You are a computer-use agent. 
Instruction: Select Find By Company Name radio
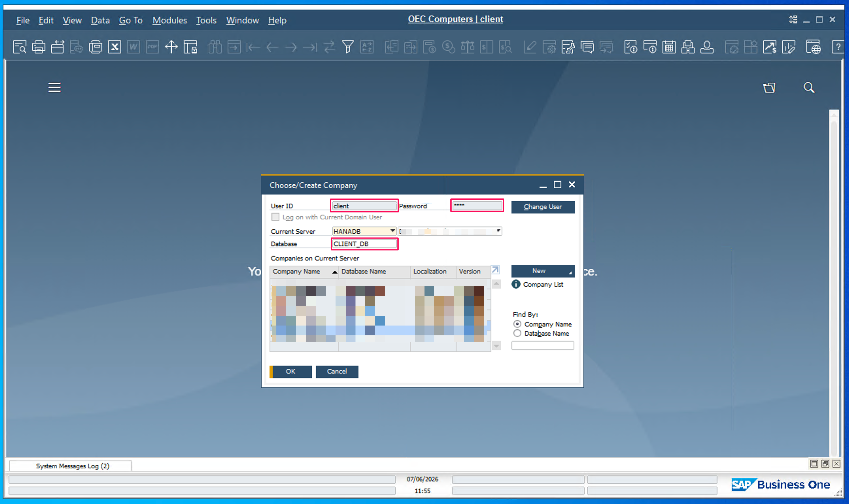(x=517, y=324)
